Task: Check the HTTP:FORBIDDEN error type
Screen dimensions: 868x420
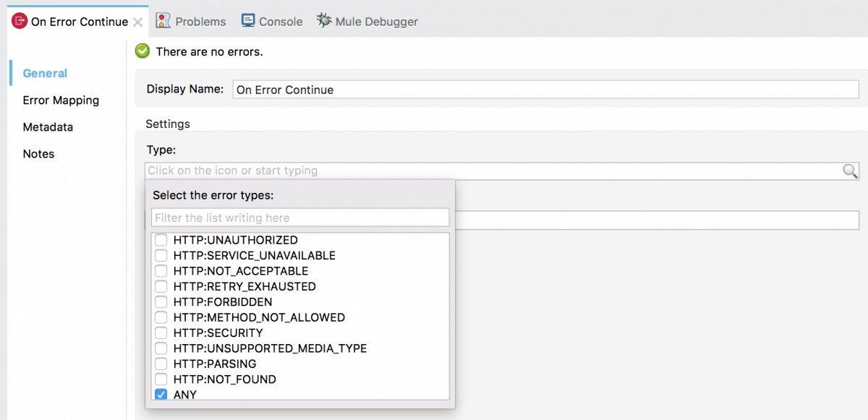Action: click(x=161, y=301)
